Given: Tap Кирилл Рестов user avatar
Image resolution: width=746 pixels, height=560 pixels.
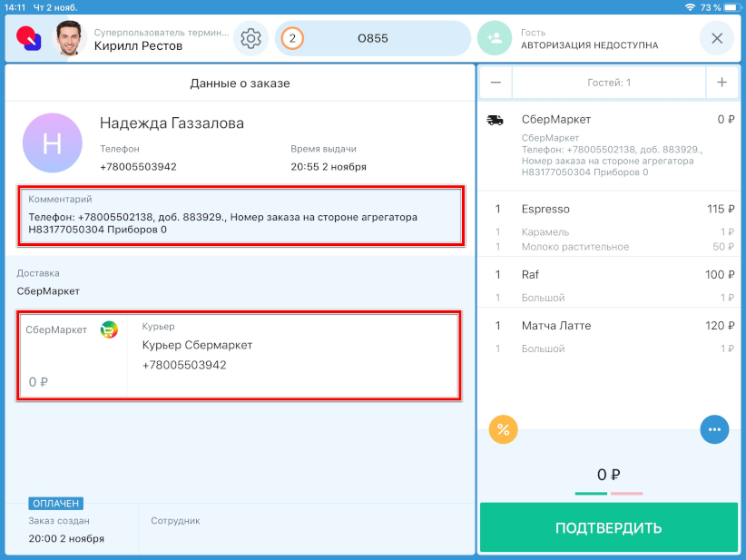Looking at the screenshot, I should [x=69, y=38].
